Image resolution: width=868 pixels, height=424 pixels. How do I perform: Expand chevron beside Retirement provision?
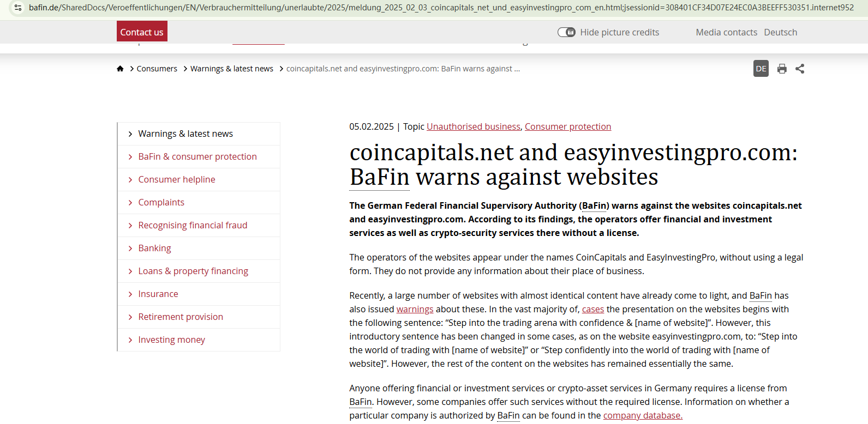(130, 317)
